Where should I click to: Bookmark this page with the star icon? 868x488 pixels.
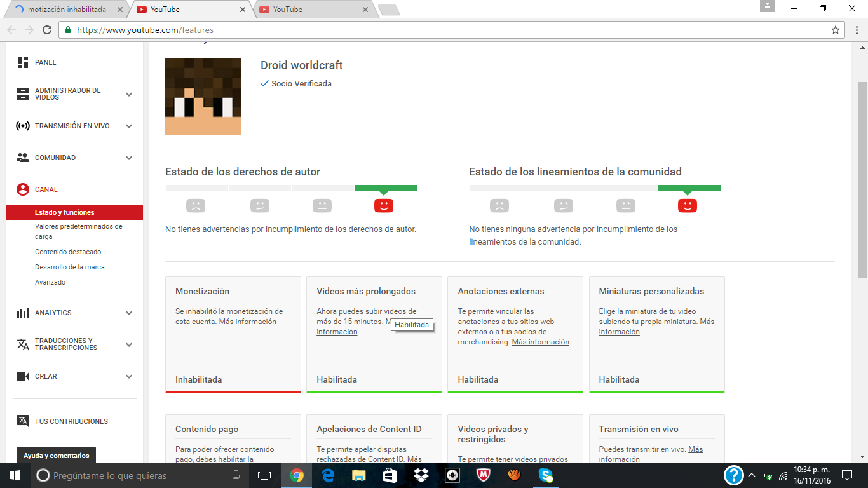click(836, 30)
